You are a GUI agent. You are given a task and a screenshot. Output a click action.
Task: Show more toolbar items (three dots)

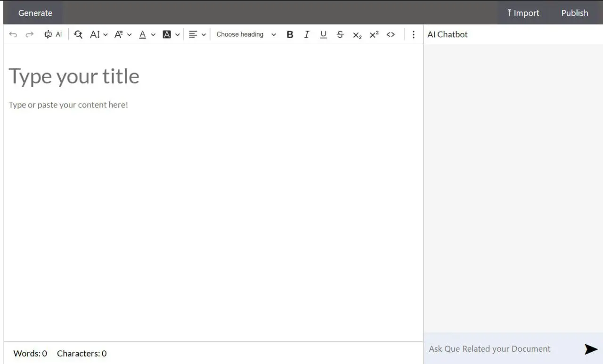(414, 34)
